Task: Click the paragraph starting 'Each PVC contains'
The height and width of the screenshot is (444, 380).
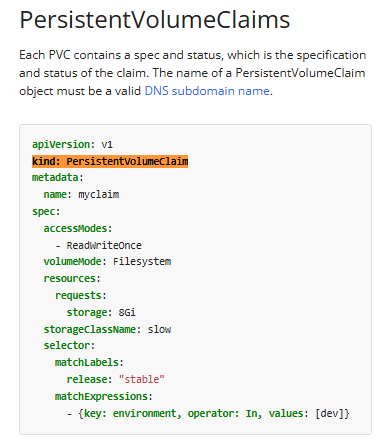Action: [x=193, y=73]
